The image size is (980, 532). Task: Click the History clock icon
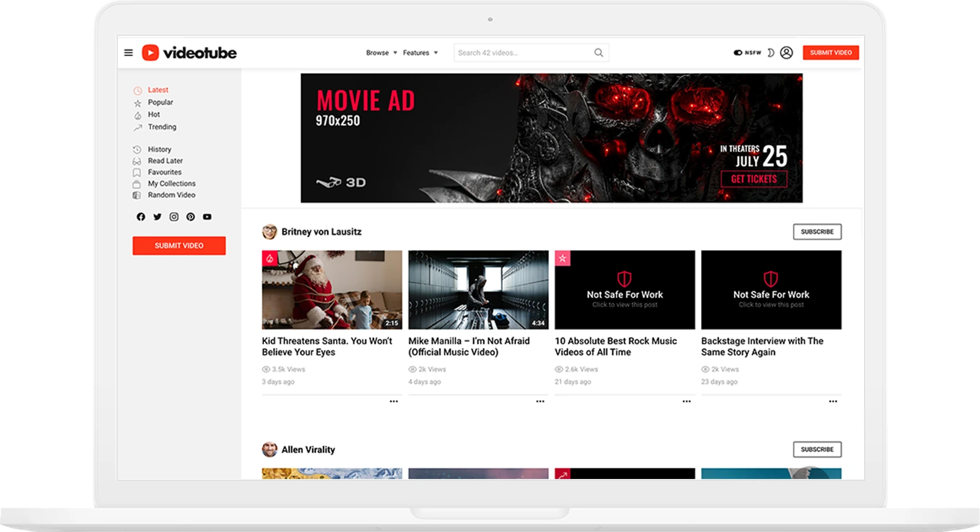[x=137, y=149]
